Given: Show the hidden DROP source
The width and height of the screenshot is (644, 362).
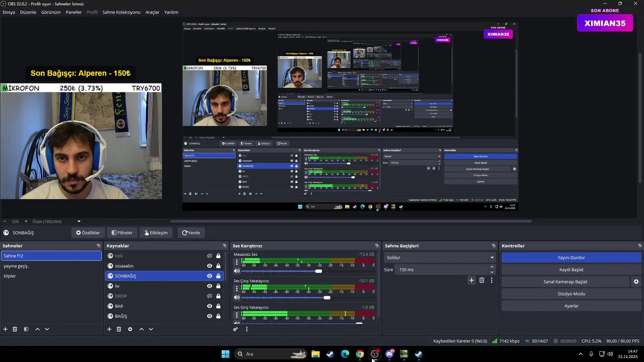Looking at the screenshot, I should (210, 296).
